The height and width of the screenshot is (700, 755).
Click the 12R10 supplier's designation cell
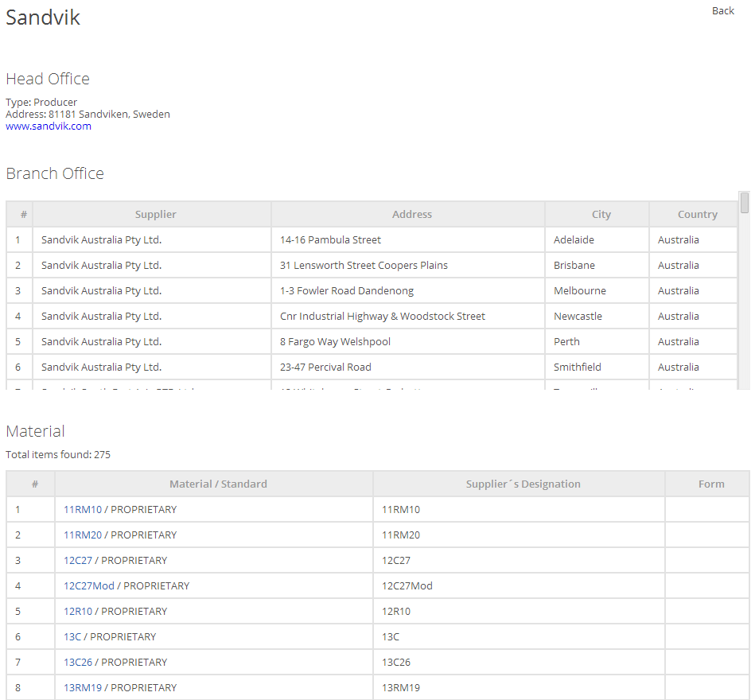pos(519,612)
